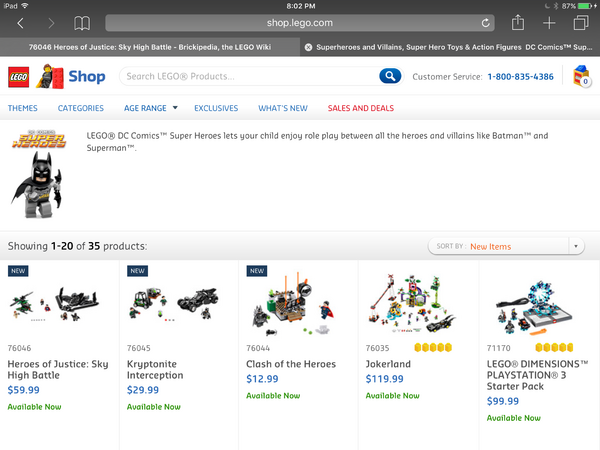
Task: Add a new tab with the plus icon
Action: click(x=549, y=23)
